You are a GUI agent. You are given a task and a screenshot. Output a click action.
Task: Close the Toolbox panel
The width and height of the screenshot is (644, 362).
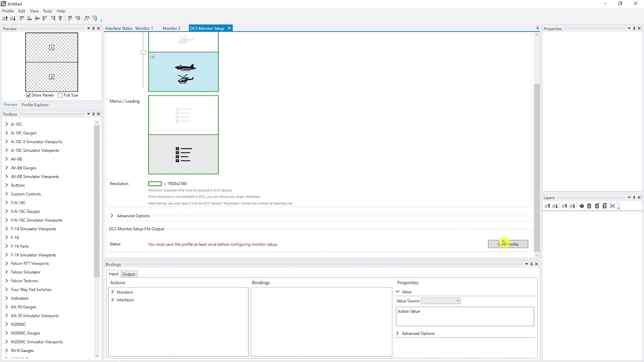click(x=98, y=114)
